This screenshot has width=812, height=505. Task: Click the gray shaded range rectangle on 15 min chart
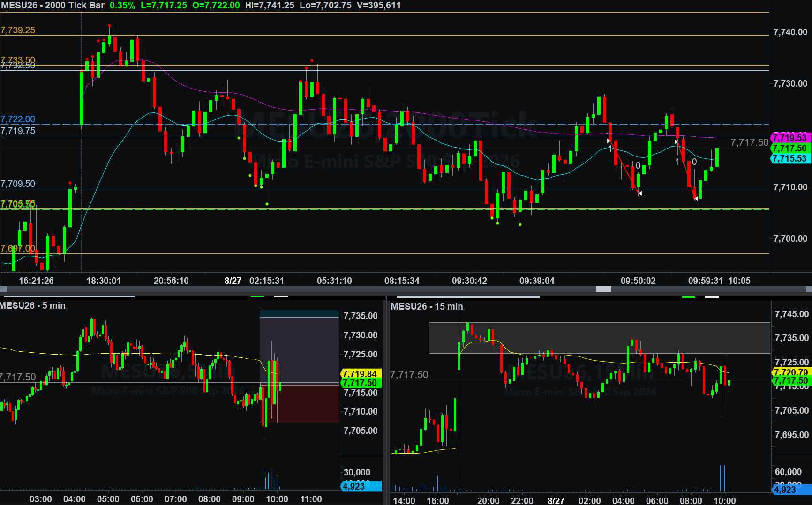[x=600, y=338]
